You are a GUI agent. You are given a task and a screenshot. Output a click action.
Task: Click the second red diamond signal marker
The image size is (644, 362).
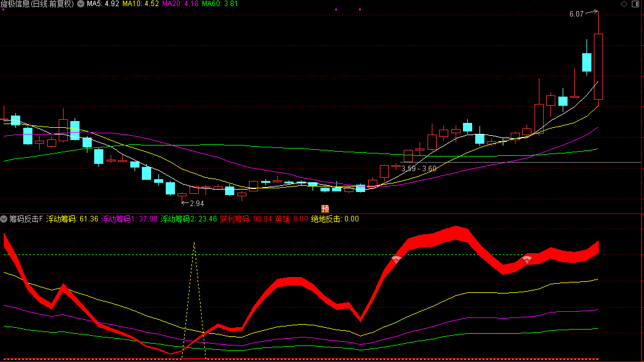(527, 259)
